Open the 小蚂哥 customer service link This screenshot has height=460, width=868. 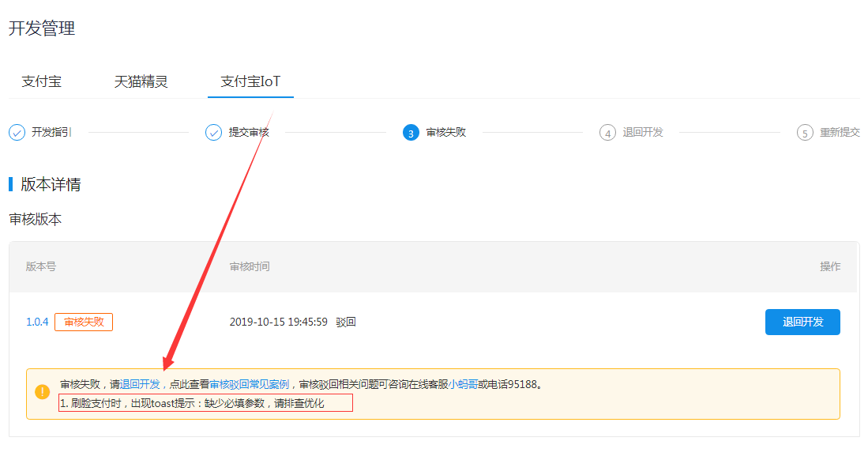tap(463, 384)
